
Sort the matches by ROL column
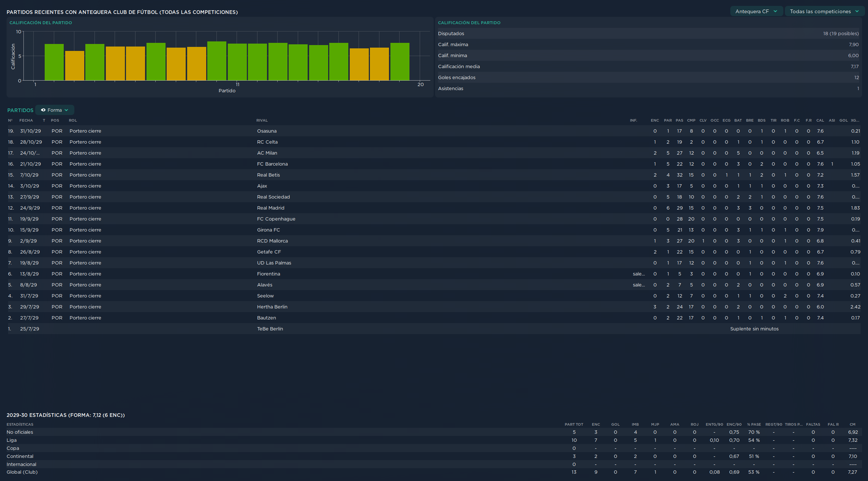[73, 121]
